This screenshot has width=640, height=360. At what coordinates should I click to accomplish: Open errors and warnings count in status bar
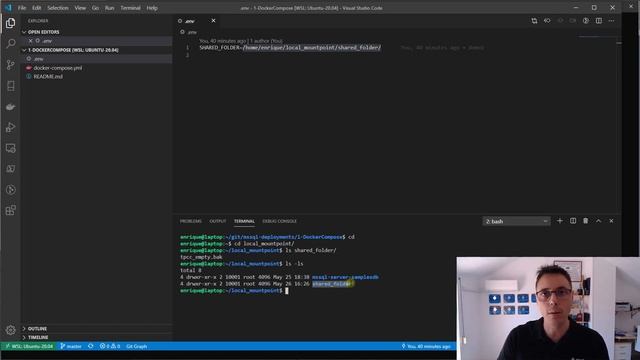coord(110,346)
